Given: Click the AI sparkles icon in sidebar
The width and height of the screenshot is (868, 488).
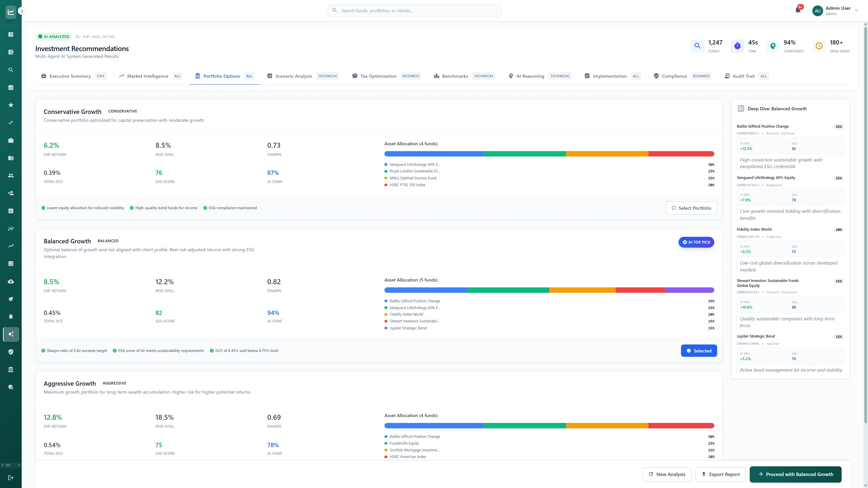Looking at the screenshot, I should [11, 334].
